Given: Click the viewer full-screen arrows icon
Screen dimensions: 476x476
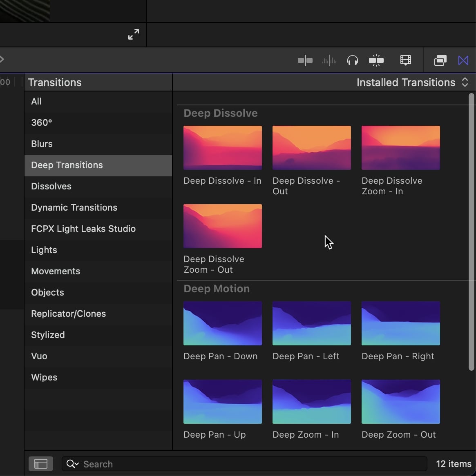Looking at the screenshot, I should [134, 35].
